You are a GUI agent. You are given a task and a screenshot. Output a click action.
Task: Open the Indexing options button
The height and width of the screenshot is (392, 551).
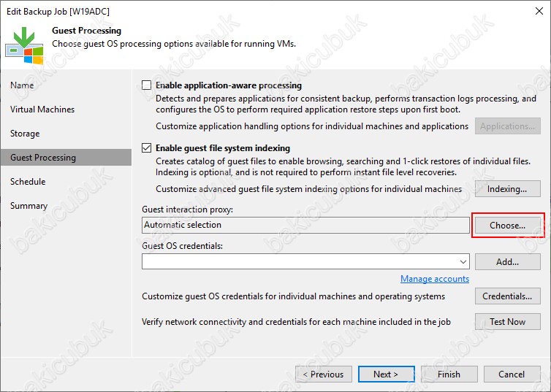pyautogui.click(x=507, y=189)
